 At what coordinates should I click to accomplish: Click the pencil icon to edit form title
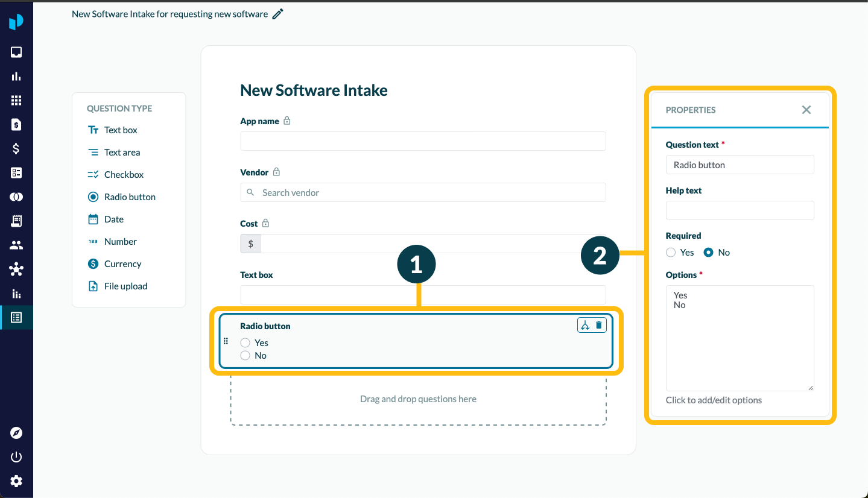[277, 14]
